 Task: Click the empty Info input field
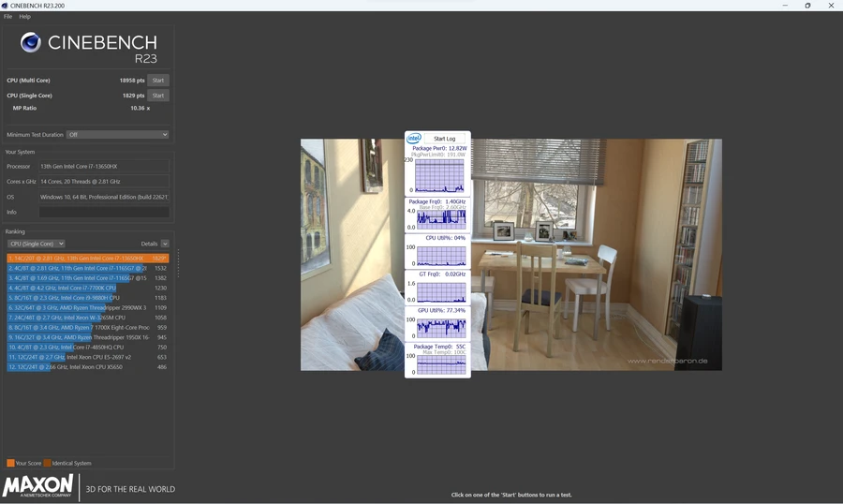pos(104,212)
